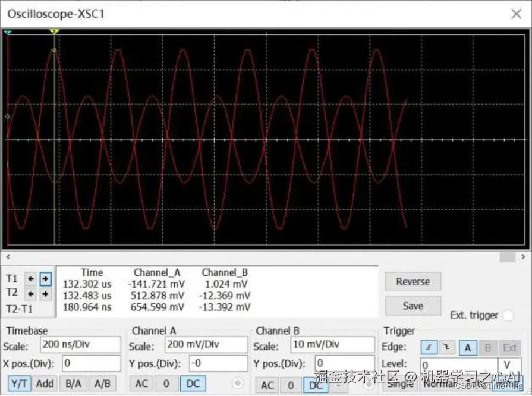Grab the yellow T2 cursor marker
Image resolution: width=532 pixels, height=396 pixels.
54,32
